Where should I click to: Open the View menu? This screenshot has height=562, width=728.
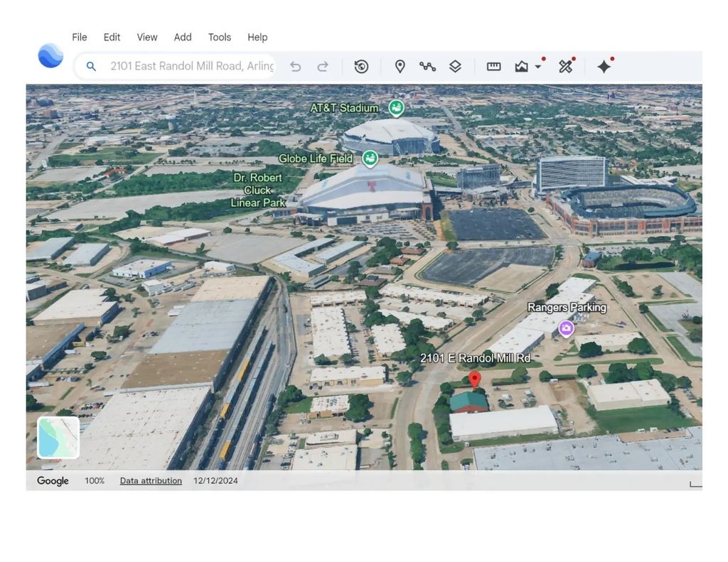point(146,37)
